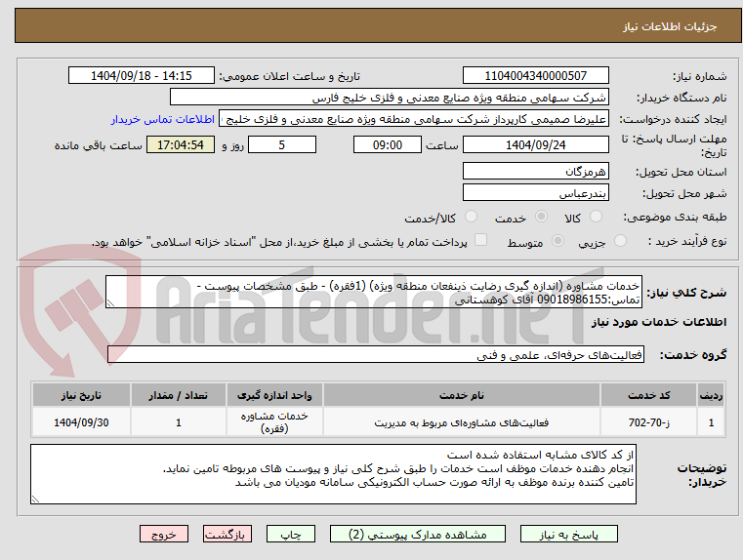The height and width of the screenshot is (560, 743).
Task: Click the خروج exit button
Action: pyautogui.click(x=163, y=534)
